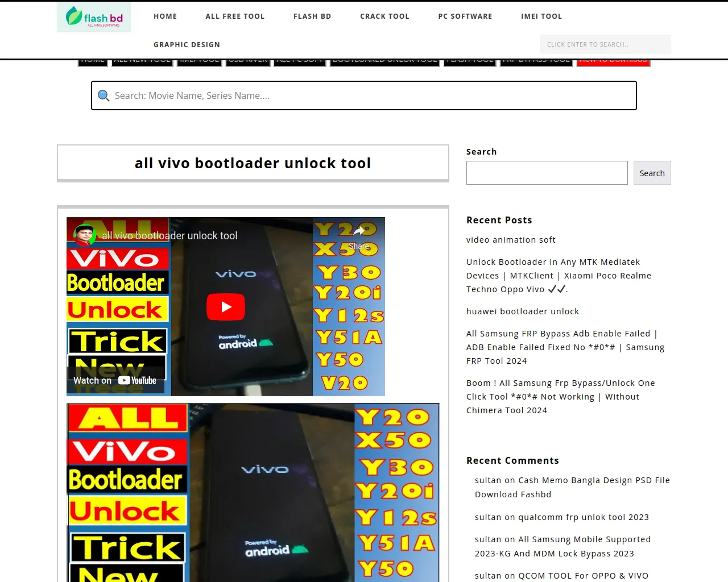Open post 'All Samsung FRP Bypass Adb Enable Failed'

coord(565,347)
